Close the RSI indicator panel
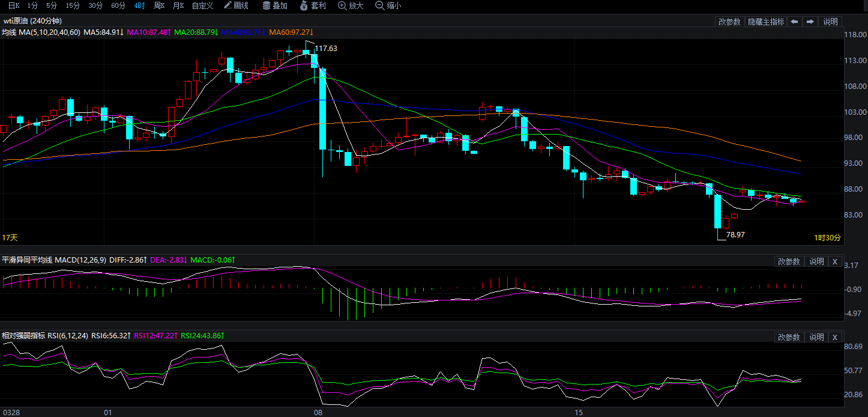Image resolution: width=868 pixels, height=417 pixels. [x=834, y=337]
